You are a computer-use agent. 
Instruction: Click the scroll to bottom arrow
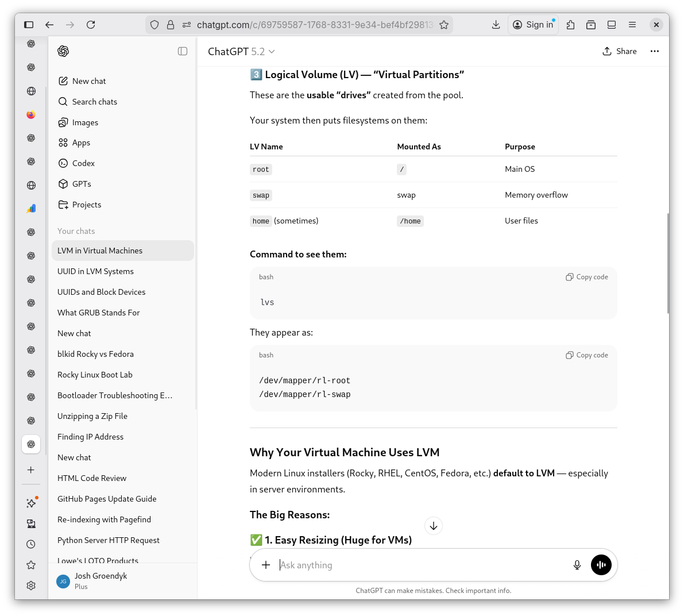pos(434,526)
